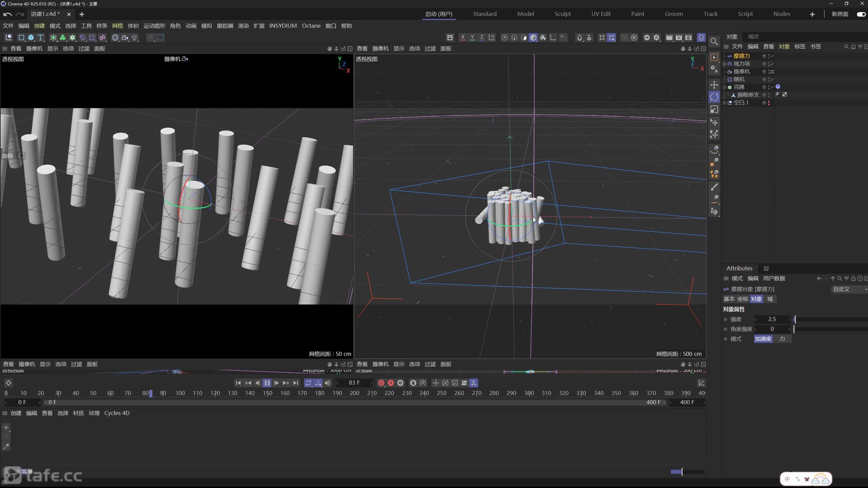Toggle loop playback mode
Image resolution: width=868 pixels, height=488 pixels.
[308, 383]
